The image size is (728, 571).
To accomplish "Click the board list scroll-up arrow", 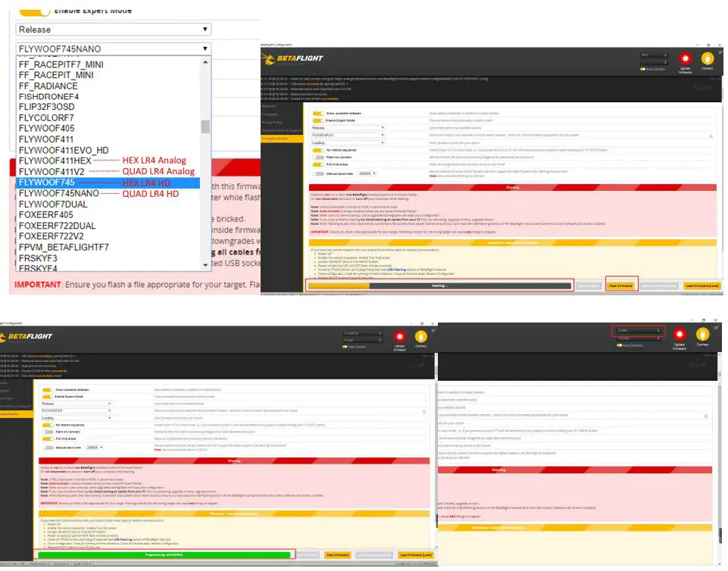I will (x=205, y=62).
